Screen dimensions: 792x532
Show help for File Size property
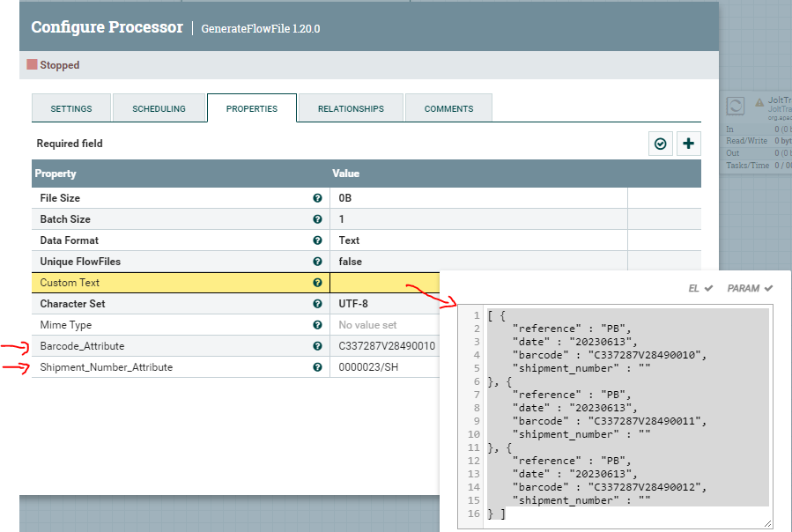(317, 198)
